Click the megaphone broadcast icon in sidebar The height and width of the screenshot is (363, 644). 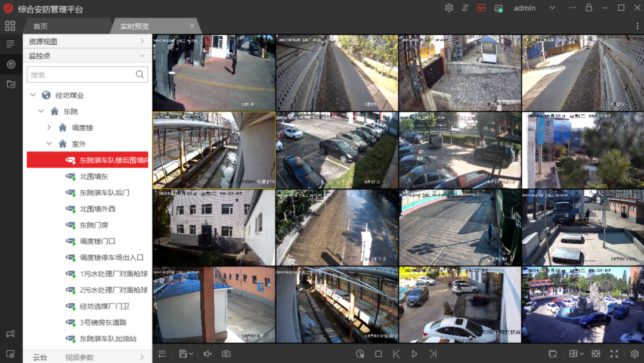10,334
